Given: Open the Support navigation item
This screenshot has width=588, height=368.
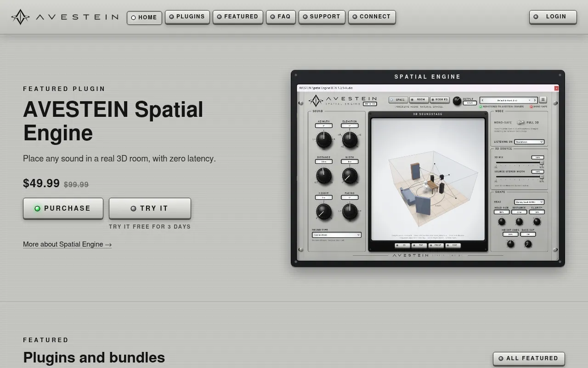Looking at the screenshot, I should click(x=322, y=17).
